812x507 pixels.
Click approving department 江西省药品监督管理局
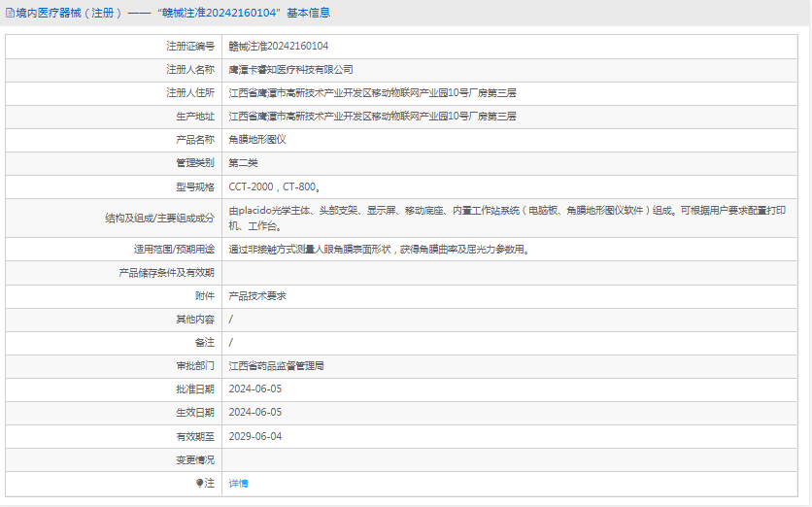[277, 366]
